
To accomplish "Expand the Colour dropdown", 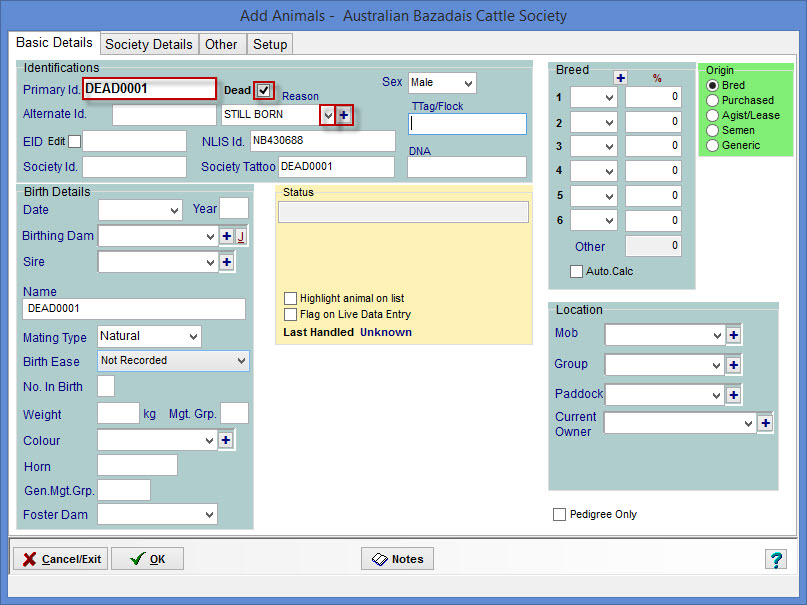I will [x=209, y=440].
